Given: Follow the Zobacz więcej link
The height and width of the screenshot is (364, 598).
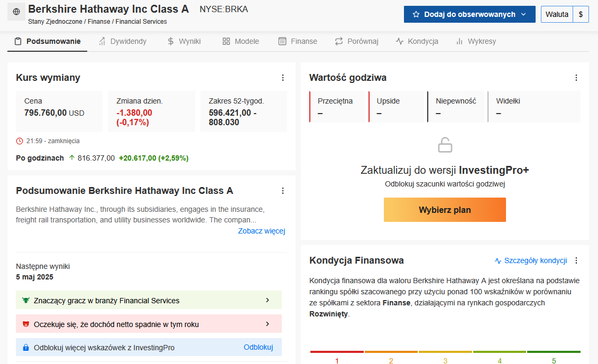Looking at the screenshot, I should (262, 231).
